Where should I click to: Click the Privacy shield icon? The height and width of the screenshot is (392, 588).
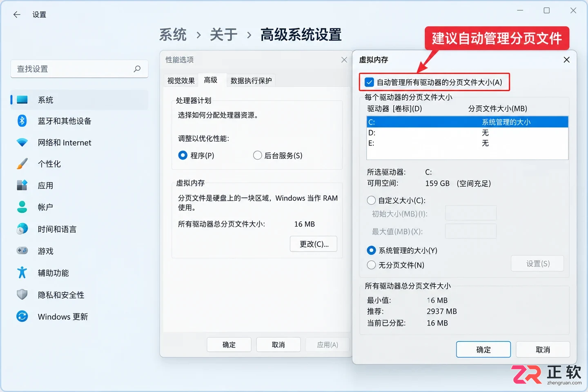point(22,294)
